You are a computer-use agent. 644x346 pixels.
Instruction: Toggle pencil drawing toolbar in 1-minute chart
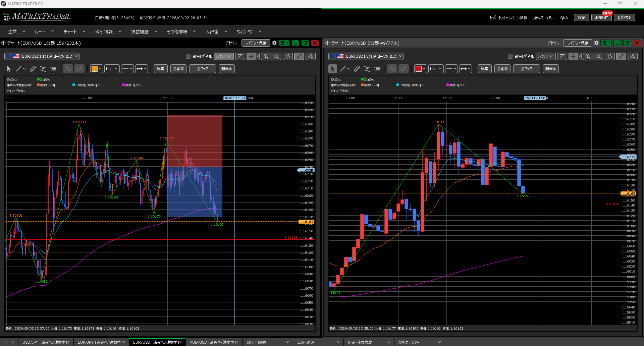point(299,56)
